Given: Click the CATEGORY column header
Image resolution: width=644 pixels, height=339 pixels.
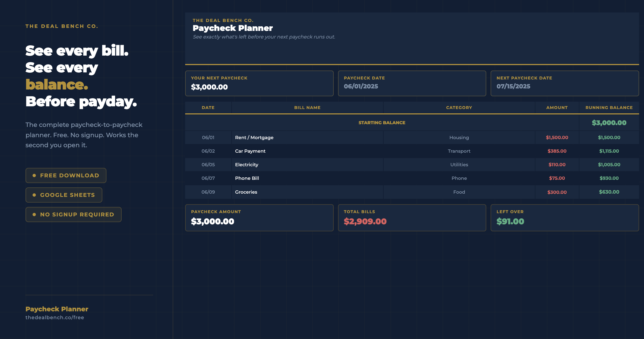Looking at the screenshot, I should pyautogui.click(x=459, y=108).
